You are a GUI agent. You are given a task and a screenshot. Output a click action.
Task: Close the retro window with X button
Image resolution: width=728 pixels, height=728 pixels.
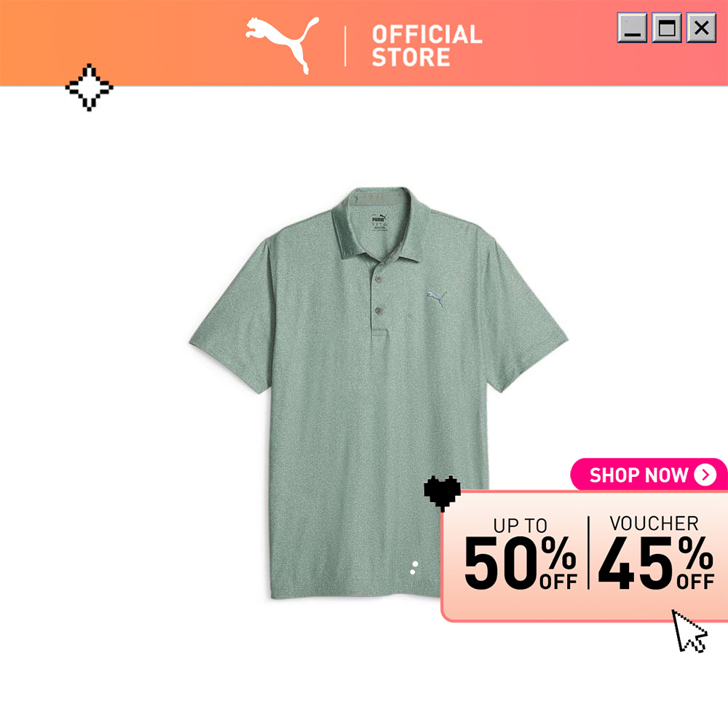tap(701, 28)
